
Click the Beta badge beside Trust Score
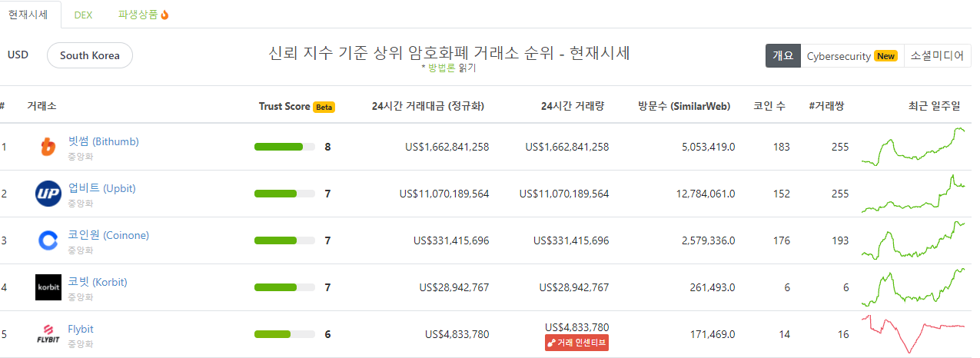324,107
